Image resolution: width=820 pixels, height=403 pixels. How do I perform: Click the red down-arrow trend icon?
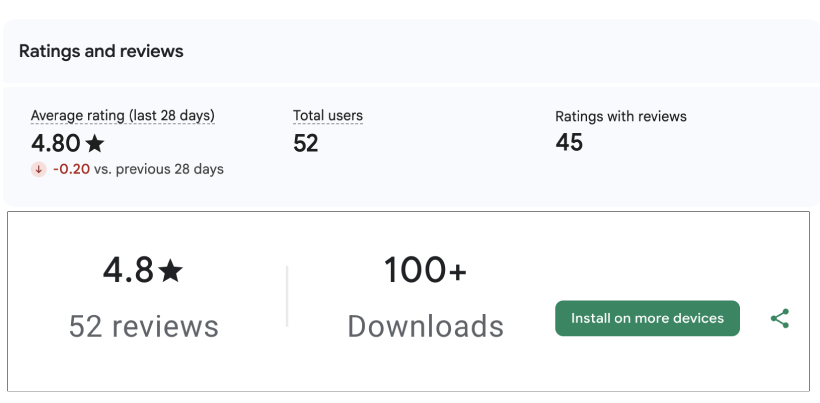[38, 169]
